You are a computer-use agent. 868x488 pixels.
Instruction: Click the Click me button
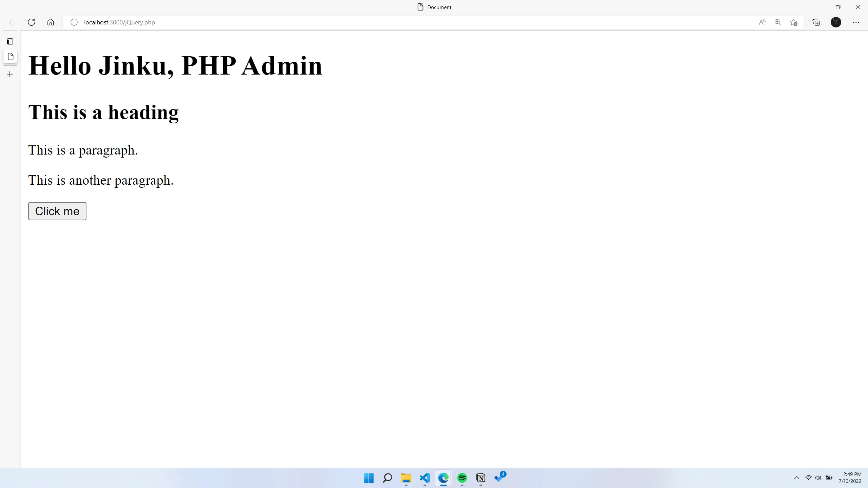tap(57, 211)
